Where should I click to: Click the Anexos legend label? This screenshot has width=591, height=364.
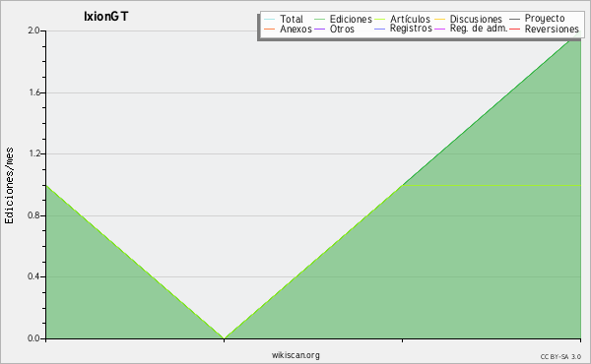coord(295,29)
